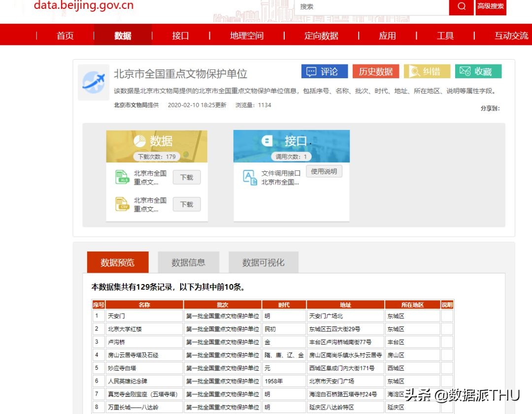Click the 高级搜索 advanced search link

click(x=491, y=7)
